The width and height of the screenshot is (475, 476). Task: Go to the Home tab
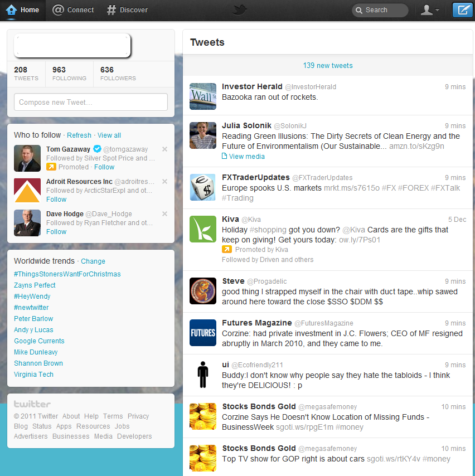pyautogui.click(x=23, y=10)
